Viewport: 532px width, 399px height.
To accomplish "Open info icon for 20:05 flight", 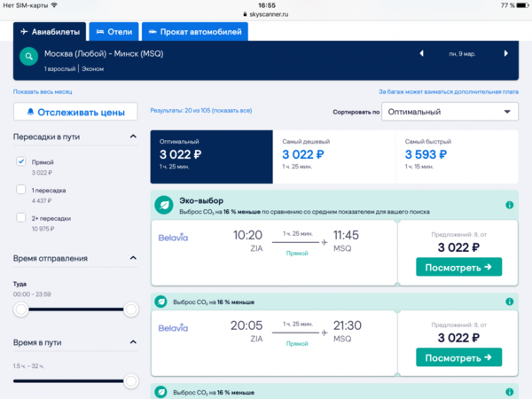I will pyautogui.click(x=509, y=301).
